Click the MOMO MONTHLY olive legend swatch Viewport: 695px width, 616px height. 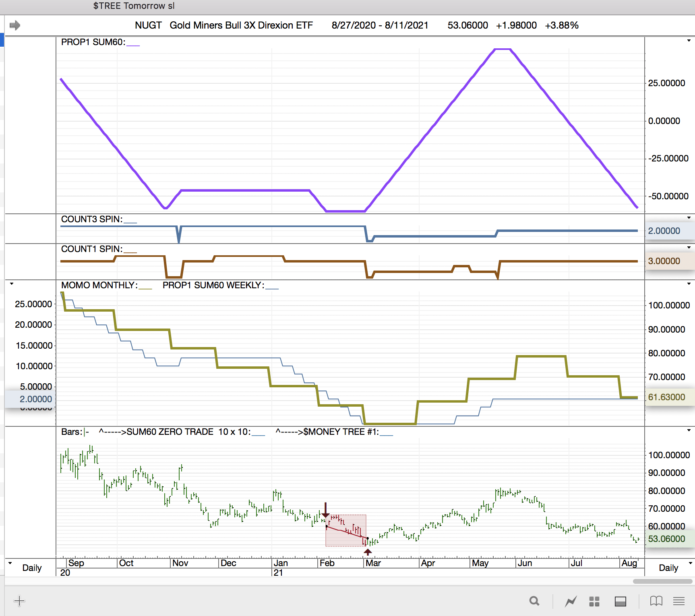(x=145, y=286)
